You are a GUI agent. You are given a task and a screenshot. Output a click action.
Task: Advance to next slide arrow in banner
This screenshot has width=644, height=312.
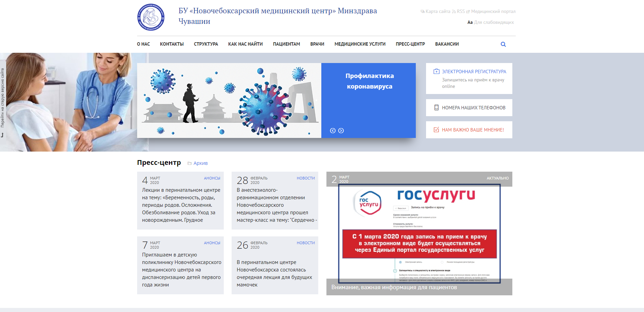[x=341, y=130]
